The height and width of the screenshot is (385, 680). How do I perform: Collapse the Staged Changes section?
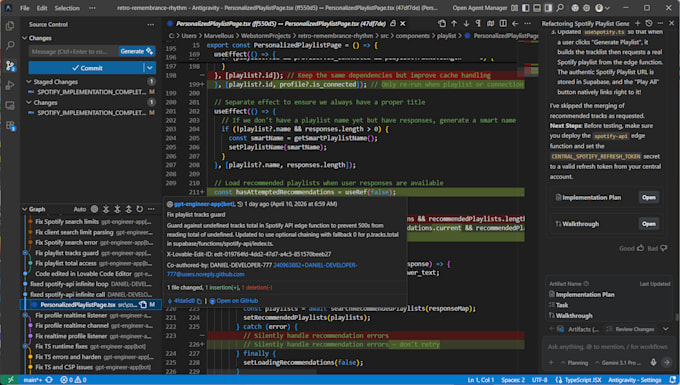click(29, 82)
